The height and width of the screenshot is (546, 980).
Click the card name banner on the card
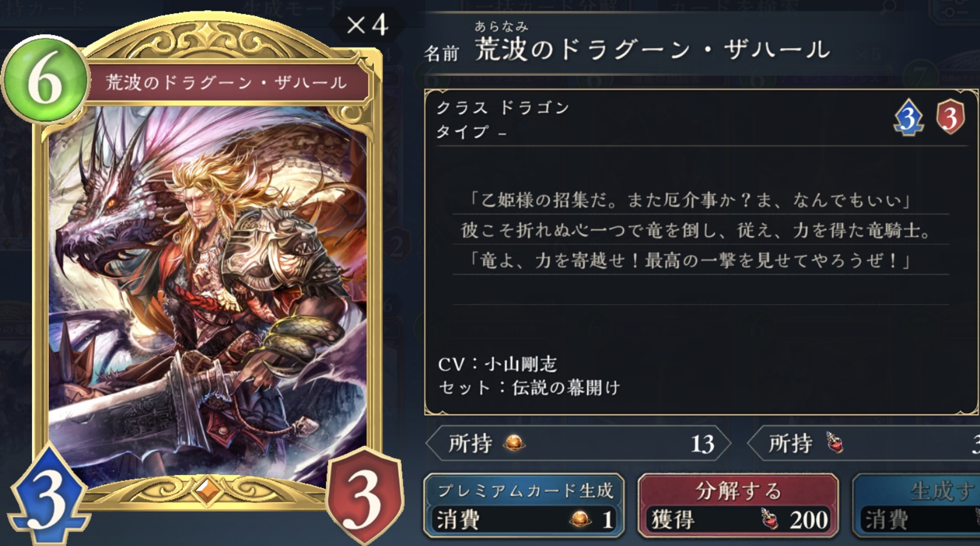tap(226, 82)
